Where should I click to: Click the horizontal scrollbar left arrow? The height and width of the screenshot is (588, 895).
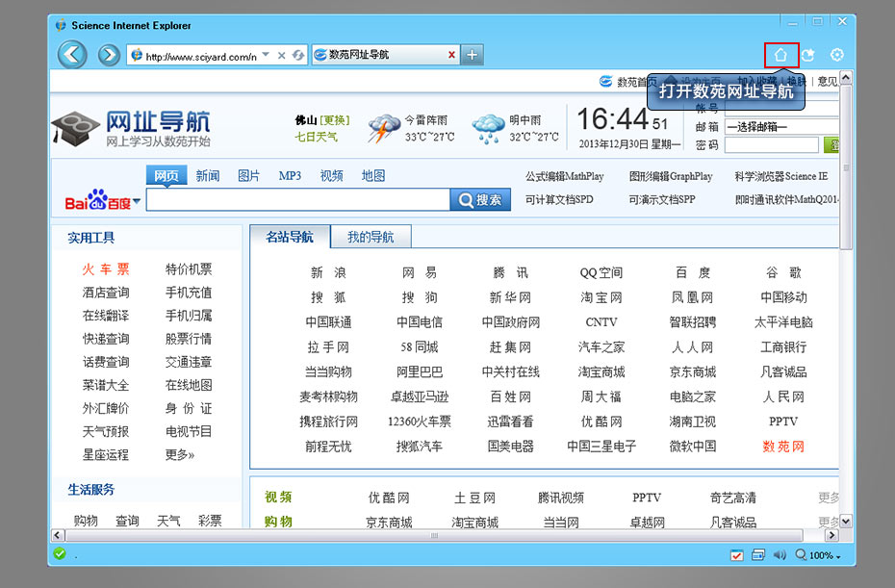[57, 535]
